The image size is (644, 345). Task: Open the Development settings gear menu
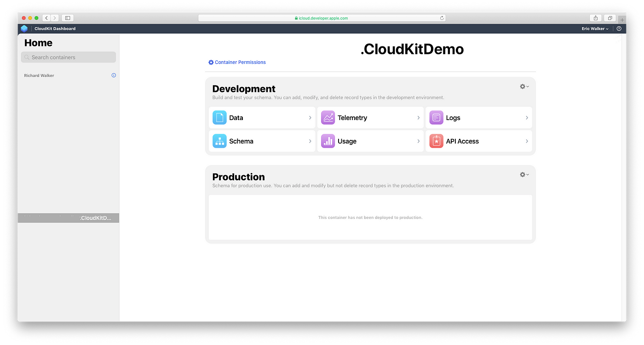(x=524, y=86)
